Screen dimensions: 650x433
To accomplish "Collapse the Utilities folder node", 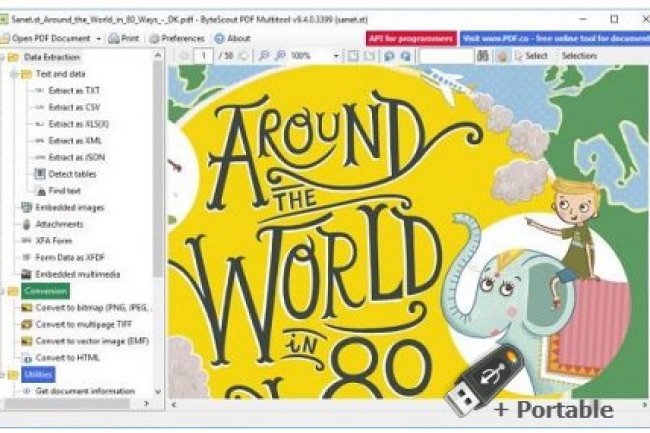I will click(2, 375).
